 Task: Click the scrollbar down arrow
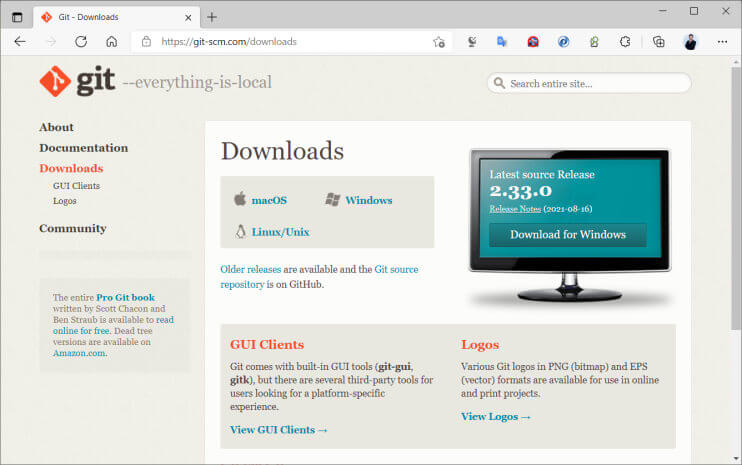[736, 459]
